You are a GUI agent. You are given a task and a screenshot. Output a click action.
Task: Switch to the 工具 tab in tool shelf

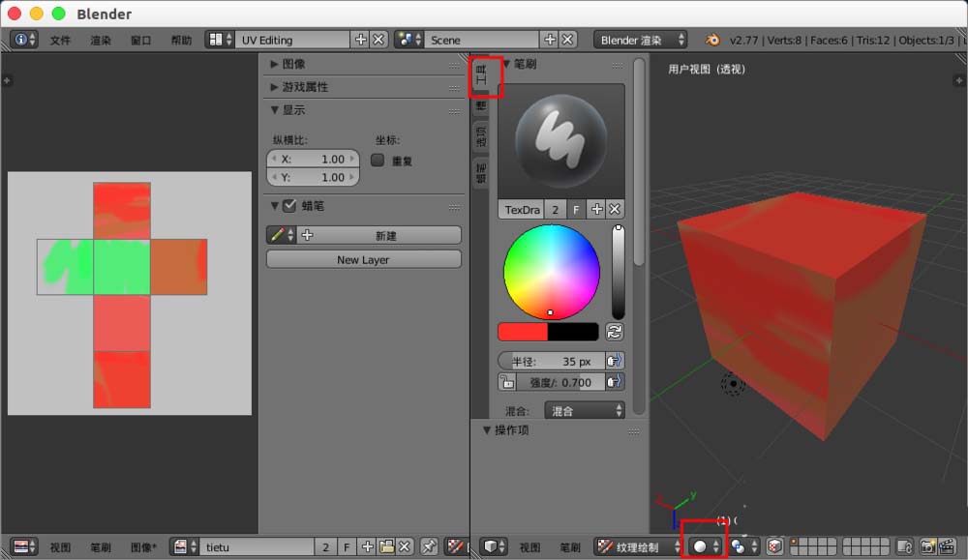point(481,77)
